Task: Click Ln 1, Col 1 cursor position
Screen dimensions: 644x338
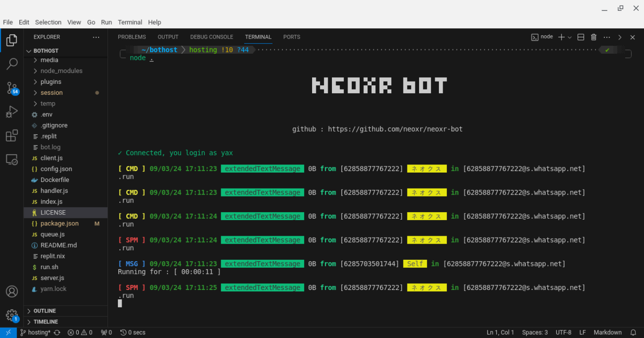Action: click(x=500, y=332)
